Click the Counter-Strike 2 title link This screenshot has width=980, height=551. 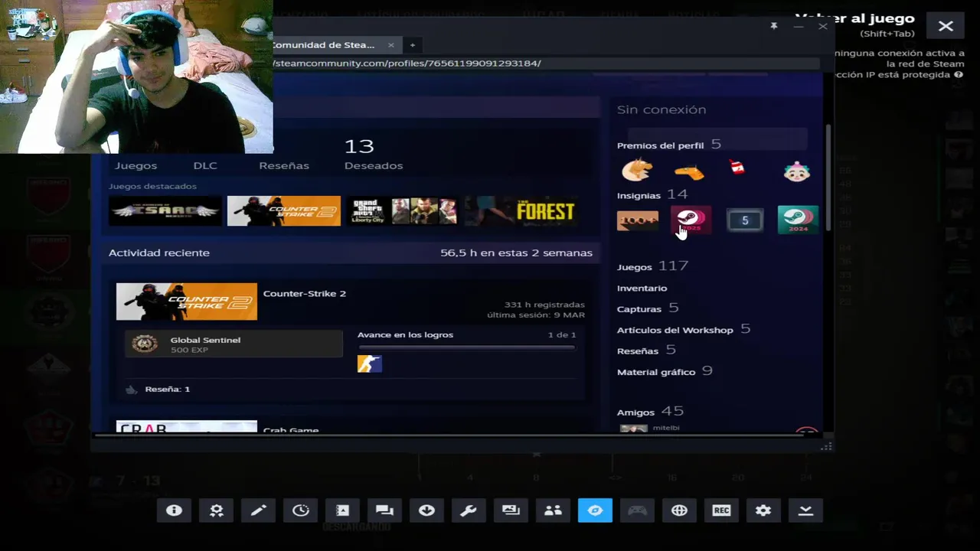coord(305,293)
